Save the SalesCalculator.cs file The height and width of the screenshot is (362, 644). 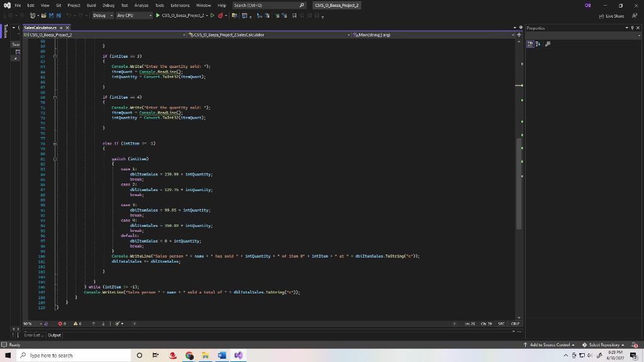point(52,16)
